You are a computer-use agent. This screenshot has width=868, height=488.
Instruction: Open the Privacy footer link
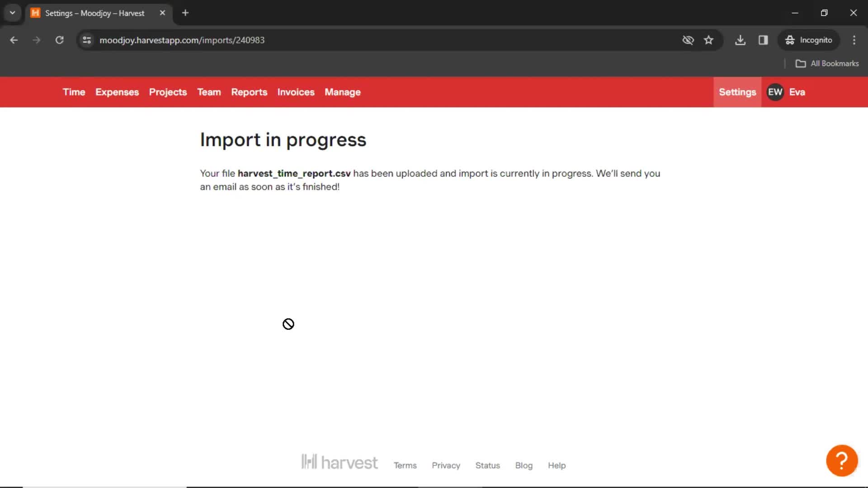click(446, 465)
